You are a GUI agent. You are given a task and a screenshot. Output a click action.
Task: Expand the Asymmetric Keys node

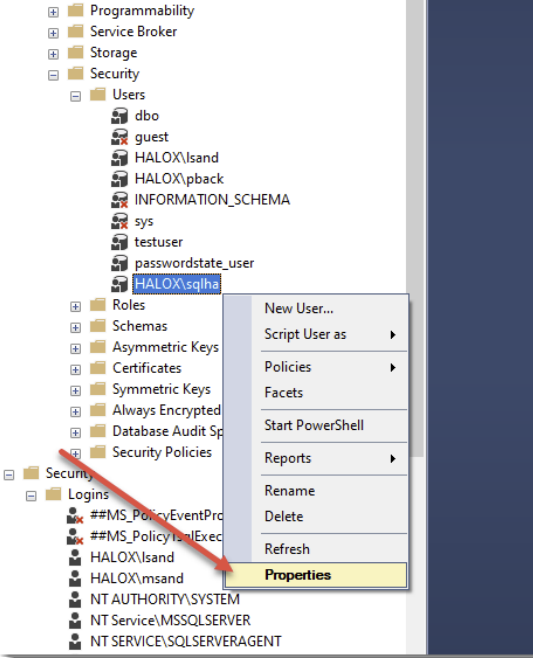point(76,349)
